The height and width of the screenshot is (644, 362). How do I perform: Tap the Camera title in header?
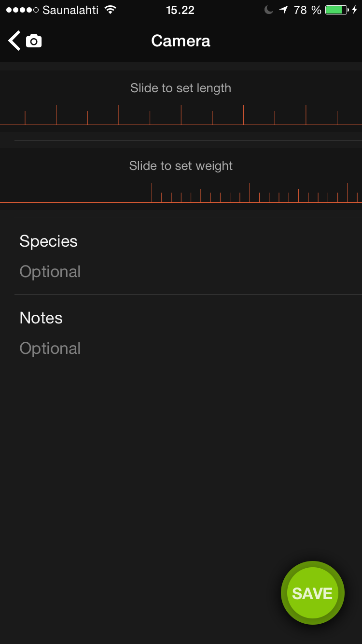pos(181,41)
